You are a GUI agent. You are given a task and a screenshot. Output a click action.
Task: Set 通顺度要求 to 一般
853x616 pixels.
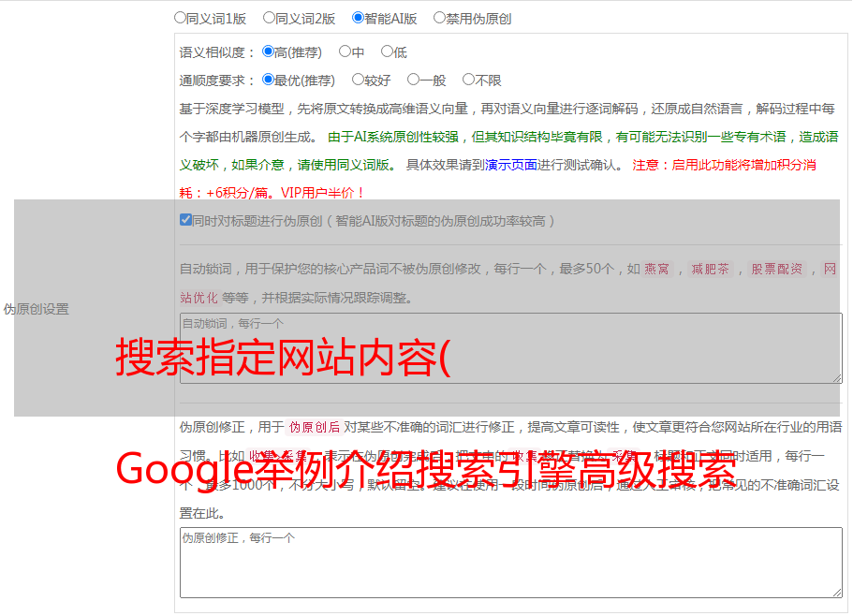[x=413, y=80]
